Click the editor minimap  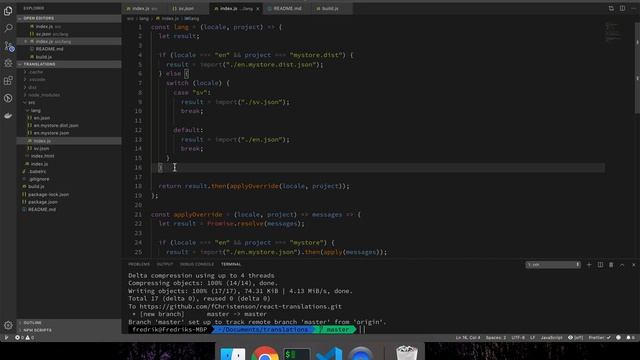coord(612,32)
